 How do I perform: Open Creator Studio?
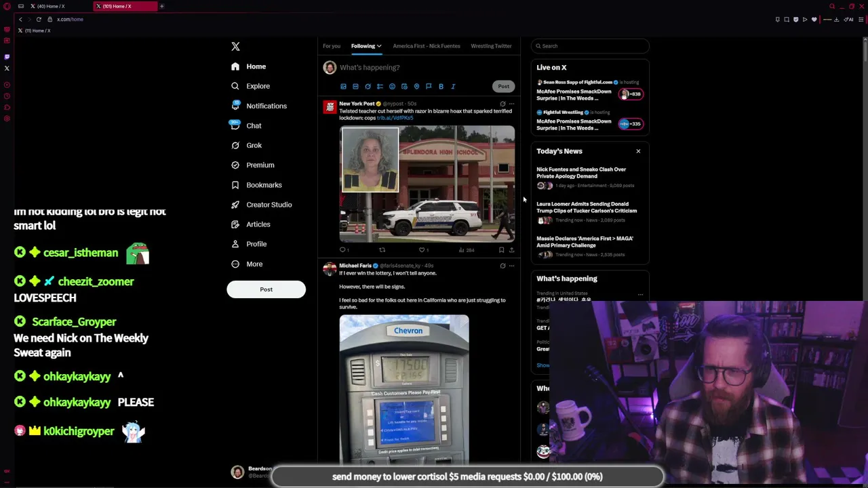pyautogui.click(x=261, y=204)
